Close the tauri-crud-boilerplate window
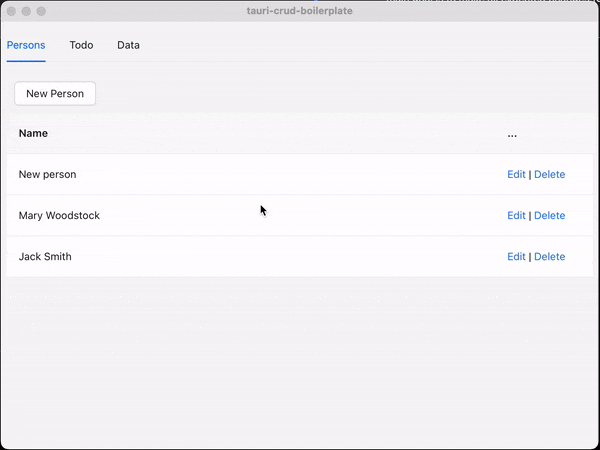 [11, 11]
